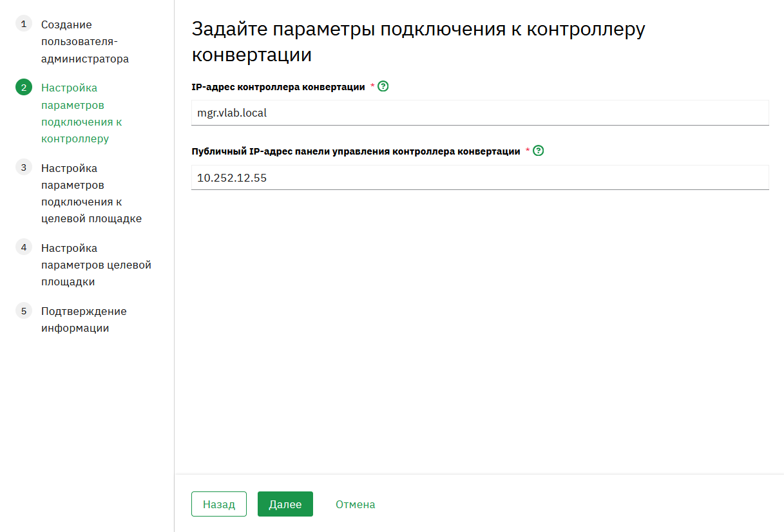Focus the field containing 10.252.12.55
Screen dimensions: 784x532
(x=480, y=177)
